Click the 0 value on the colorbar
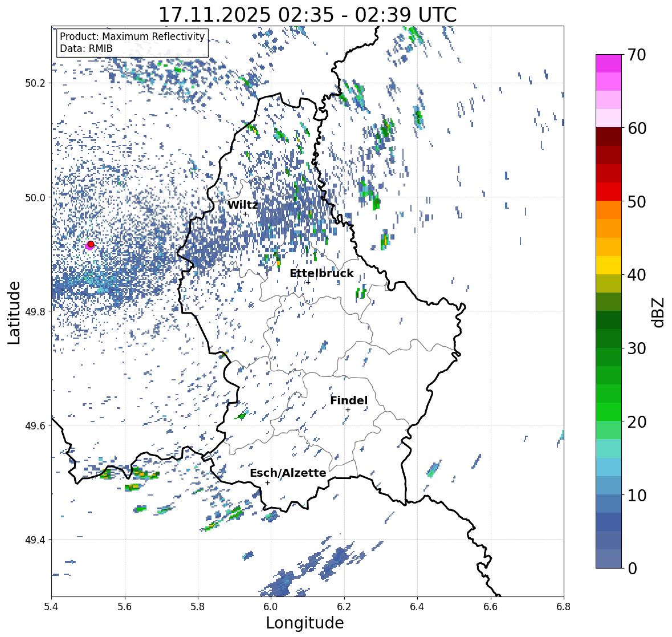672x637 pixels. (x=632, y=569)
